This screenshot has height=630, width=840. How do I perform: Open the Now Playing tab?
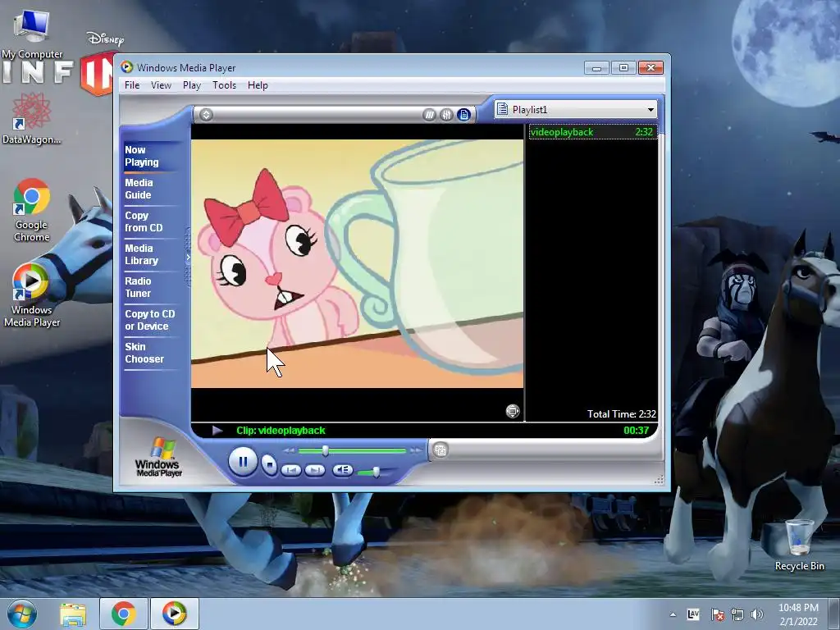149,156
